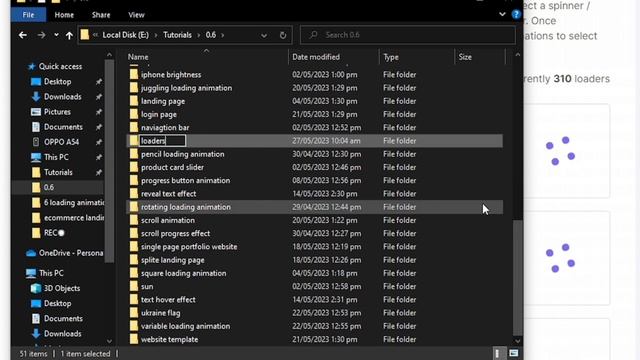Click the navigation pane scroll-down arrow

(109, 341)
